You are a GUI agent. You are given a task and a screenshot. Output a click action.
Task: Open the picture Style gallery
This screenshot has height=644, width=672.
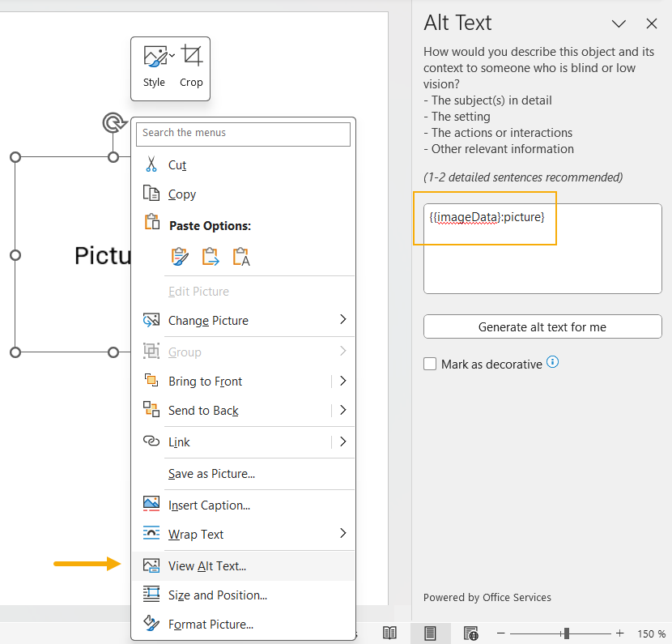point(154,67)
